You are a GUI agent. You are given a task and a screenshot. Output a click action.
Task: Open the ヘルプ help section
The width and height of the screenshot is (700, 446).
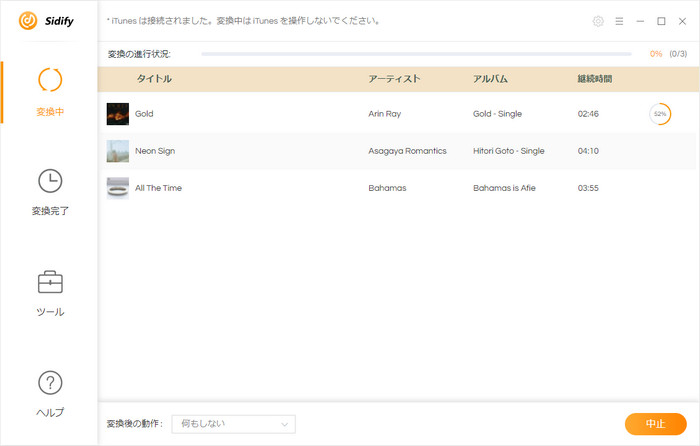tap(50, 394)
